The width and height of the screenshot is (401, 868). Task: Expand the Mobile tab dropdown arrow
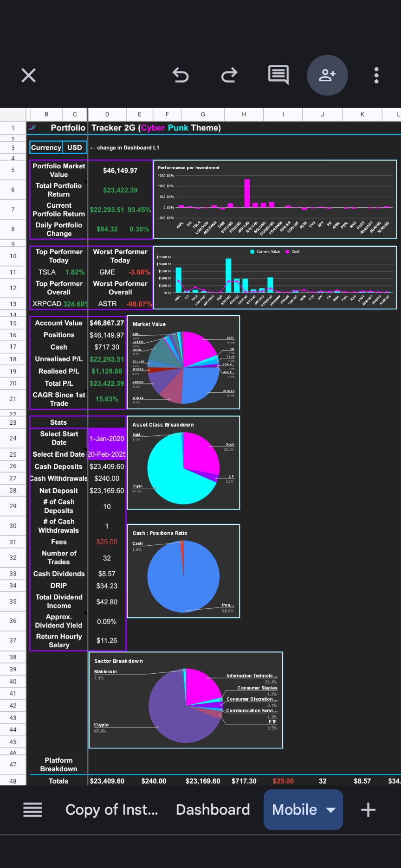point(331,810)
